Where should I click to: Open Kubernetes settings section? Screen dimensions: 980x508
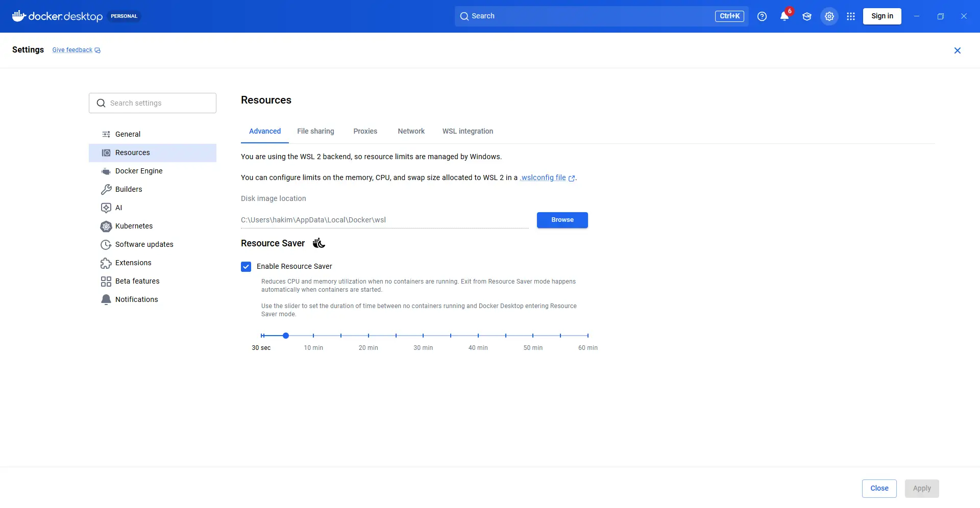(x=153, y=226)
